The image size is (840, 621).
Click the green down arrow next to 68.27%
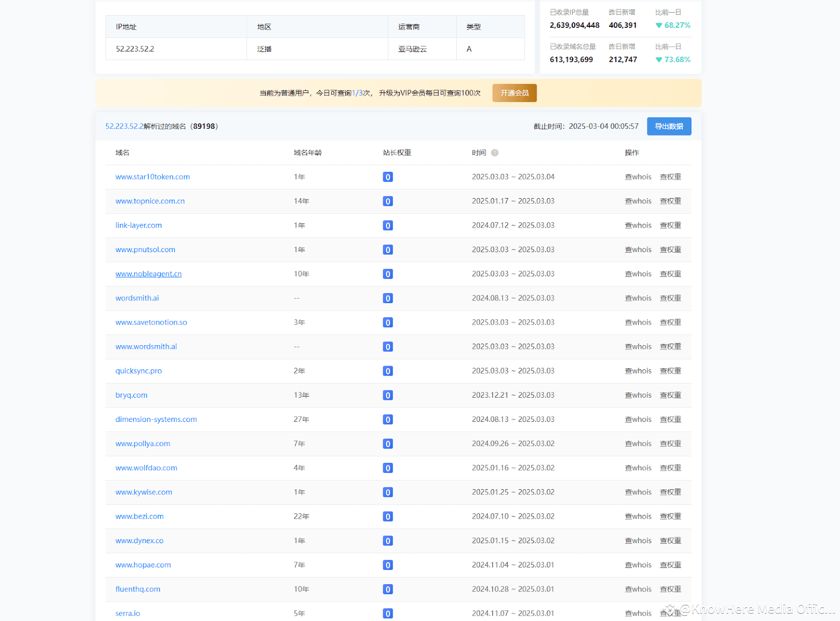tap(659, 26)
